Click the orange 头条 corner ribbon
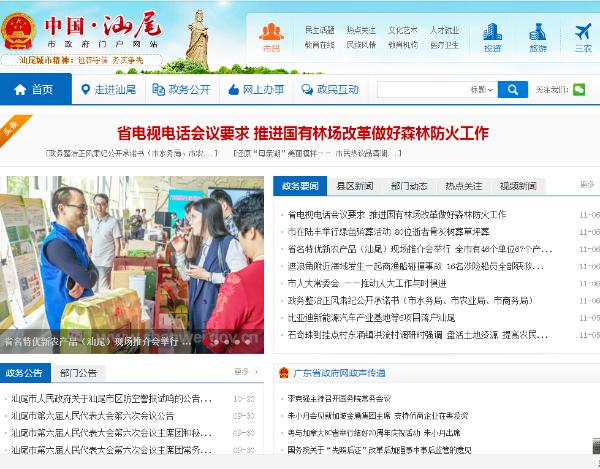This screenshot has width=600, height=469. (x=12, y=128)
